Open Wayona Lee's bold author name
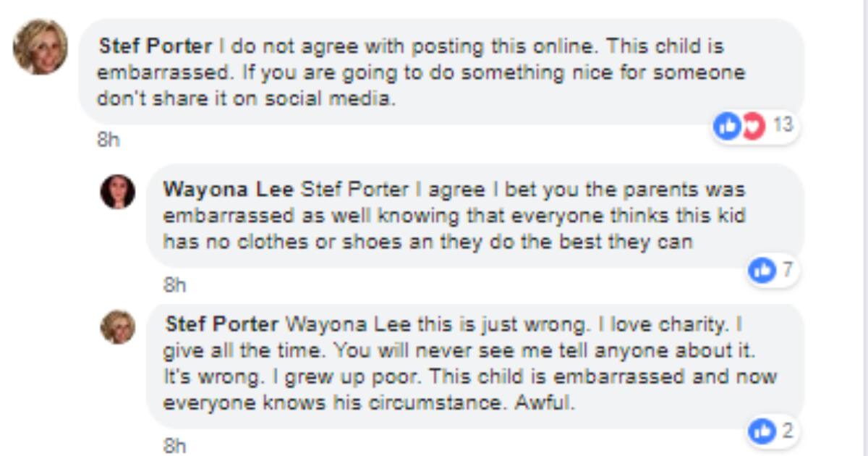This screenshot has width=868, height=456. pyautogui.click(x=229, y=190)
